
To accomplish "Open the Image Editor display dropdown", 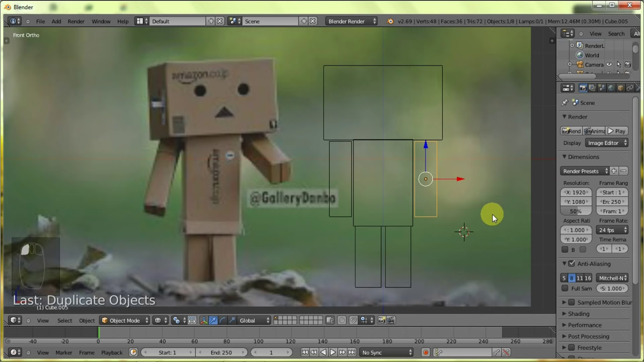I will click(x=607, y=143).
